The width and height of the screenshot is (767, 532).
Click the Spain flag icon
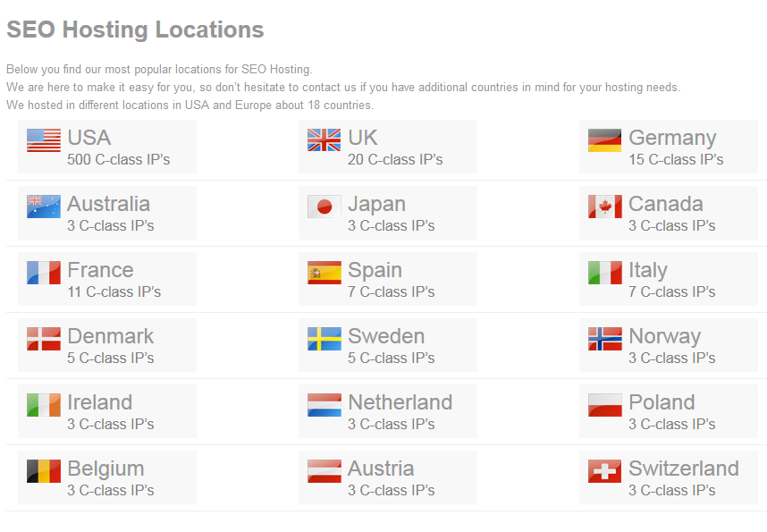324,273
